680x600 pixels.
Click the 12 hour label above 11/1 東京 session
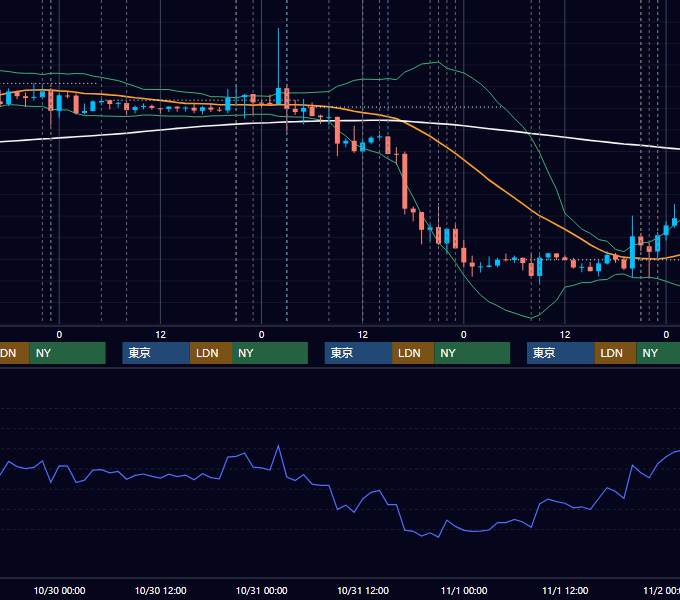tap(565, 335)
